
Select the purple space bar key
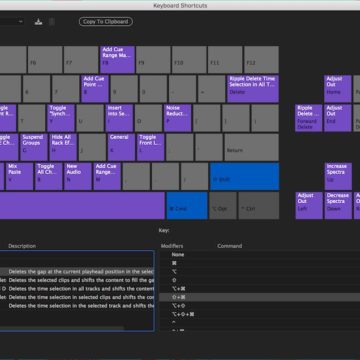click(x=82, y=205)
